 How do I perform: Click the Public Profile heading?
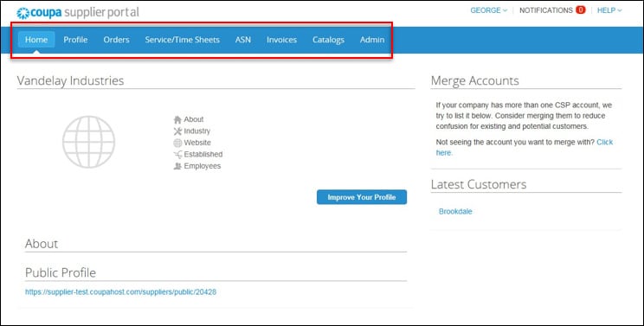(61, 272)
